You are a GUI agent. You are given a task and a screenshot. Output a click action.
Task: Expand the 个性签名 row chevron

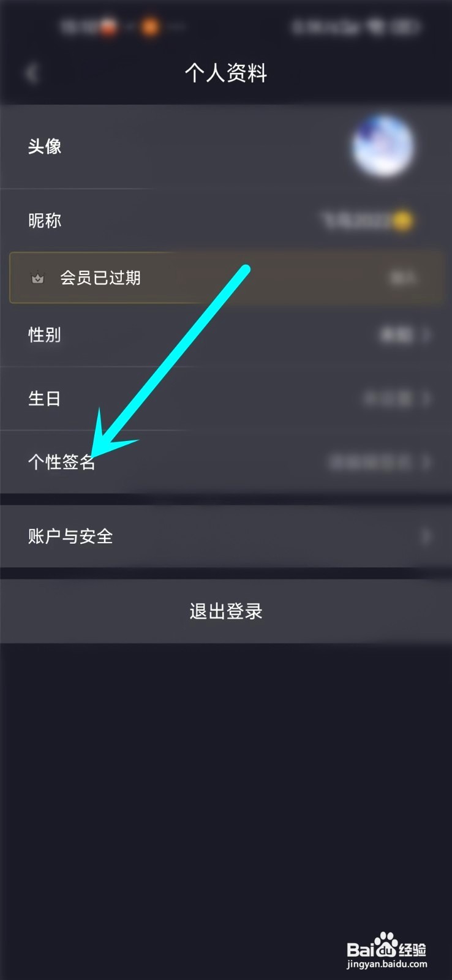tap(427, 462)
